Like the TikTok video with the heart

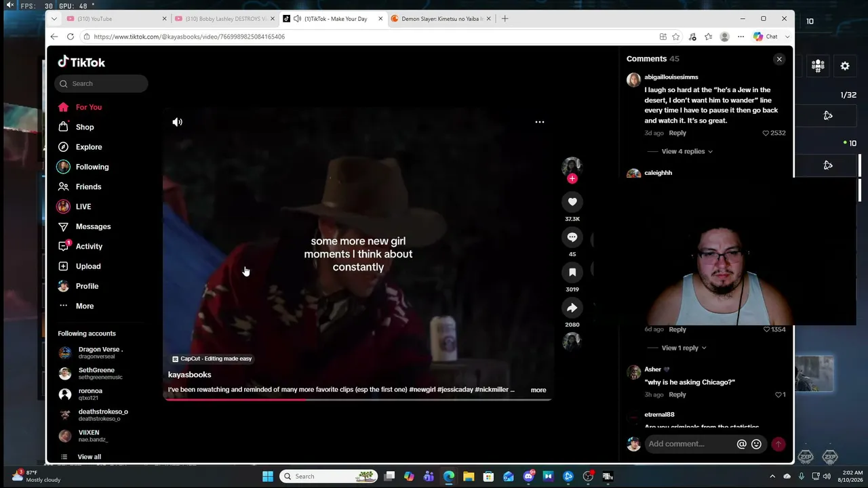pos(572,201)
